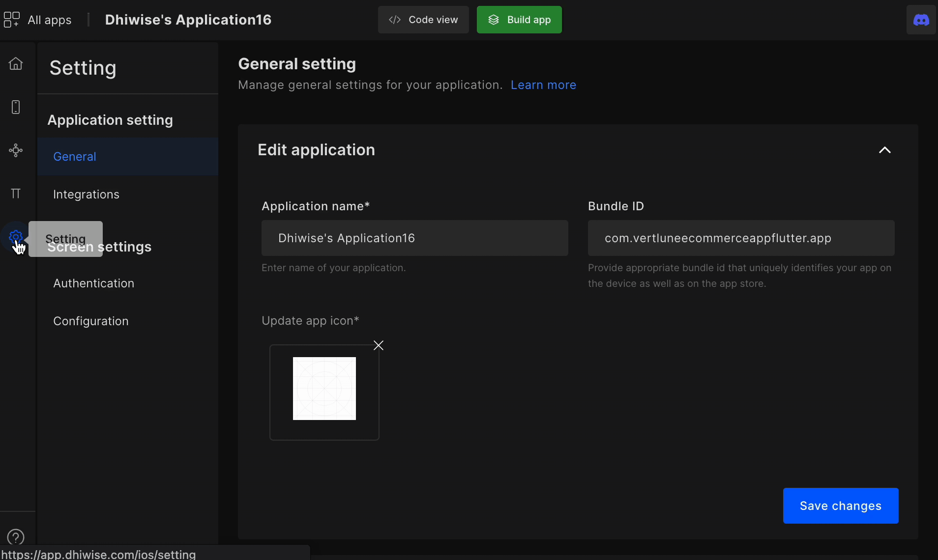
Task: Open the help question mark icon
Action: 16,537
